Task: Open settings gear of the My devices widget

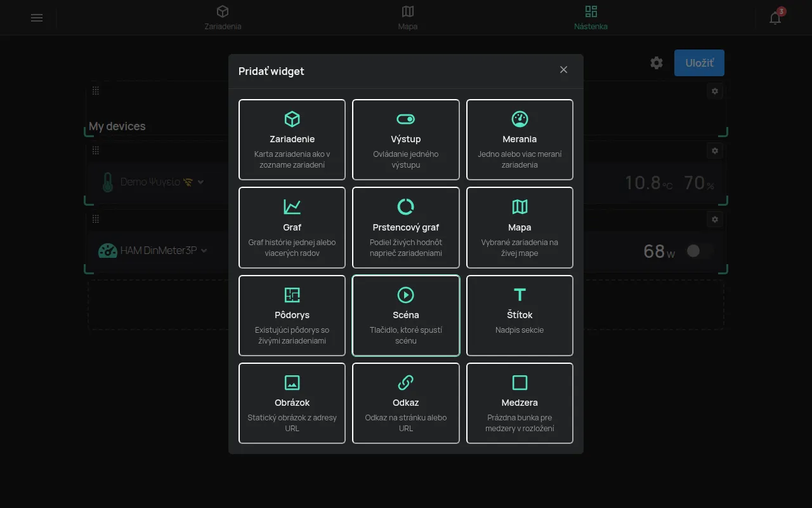Action: tap(715, 91)
